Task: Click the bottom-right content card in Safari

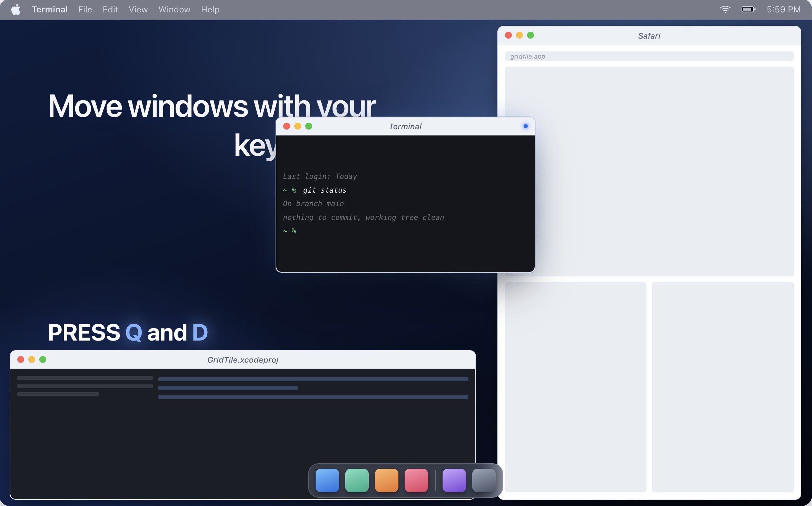Action: point(723,387)
